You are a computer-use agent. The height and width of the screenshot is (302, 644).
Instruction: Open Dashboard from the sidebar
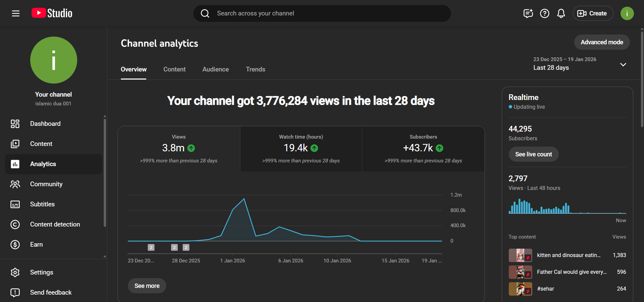tap(45, 124)
